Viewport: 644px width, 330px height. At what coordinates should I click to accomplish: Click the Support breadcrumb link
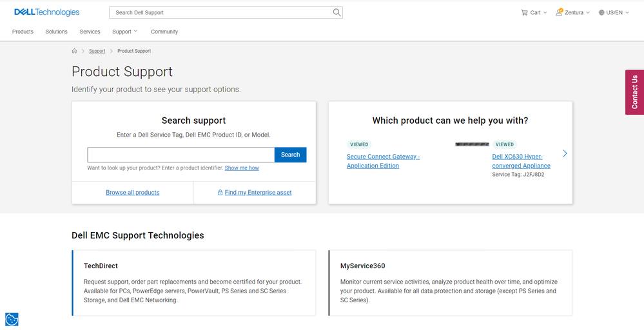pyautogui.click(x=97, y=51)
